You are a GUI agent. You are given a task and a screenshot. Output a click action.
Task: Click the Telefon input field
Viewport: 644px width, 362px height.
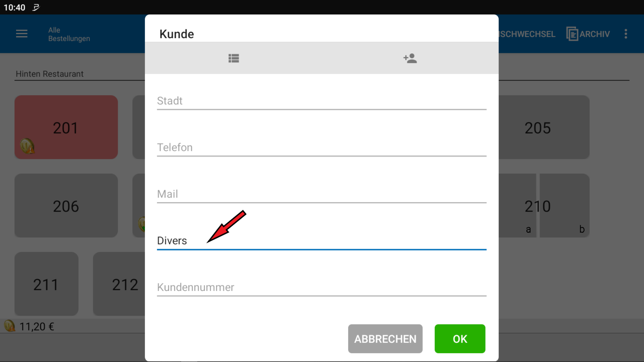pos(321,147)
